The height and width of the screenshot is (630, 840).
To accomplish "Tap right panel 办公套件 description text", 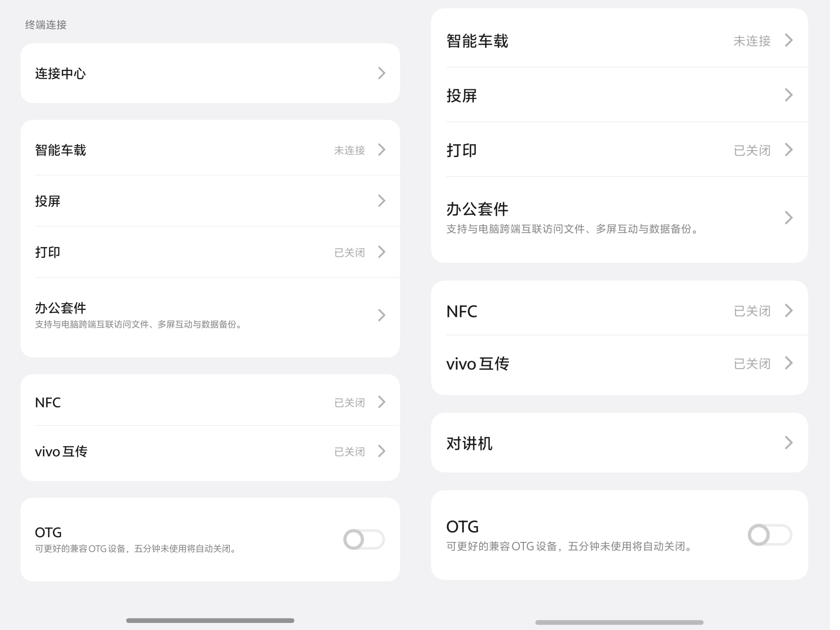I will (573, 229).
